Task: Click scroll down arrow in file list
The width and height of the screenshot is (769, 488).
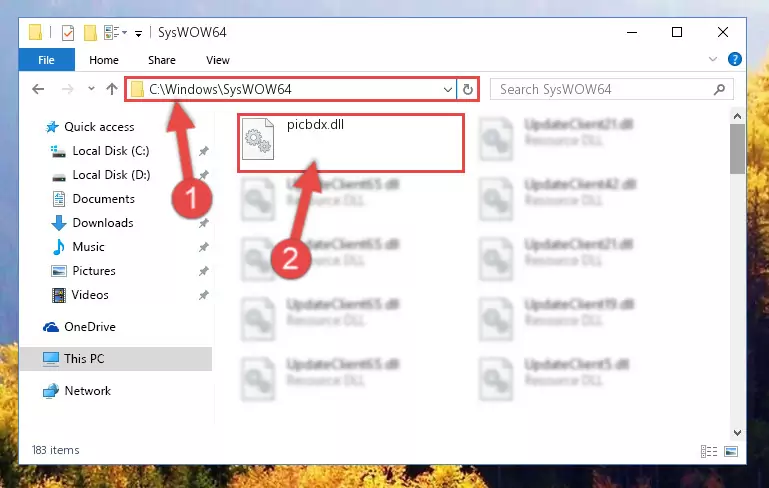Action: pyautogui.click(x=737, y=433)
